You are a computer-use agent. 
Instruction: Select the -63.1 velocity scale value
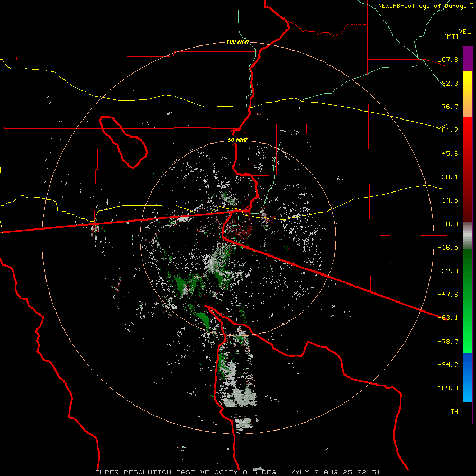tap(448, 318)
